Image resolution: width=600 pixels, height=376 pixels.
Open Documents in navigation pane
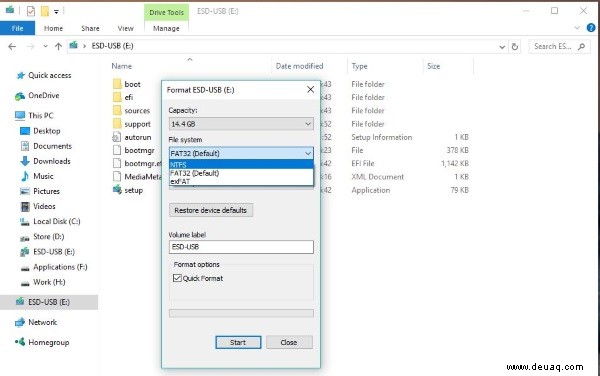52,146
